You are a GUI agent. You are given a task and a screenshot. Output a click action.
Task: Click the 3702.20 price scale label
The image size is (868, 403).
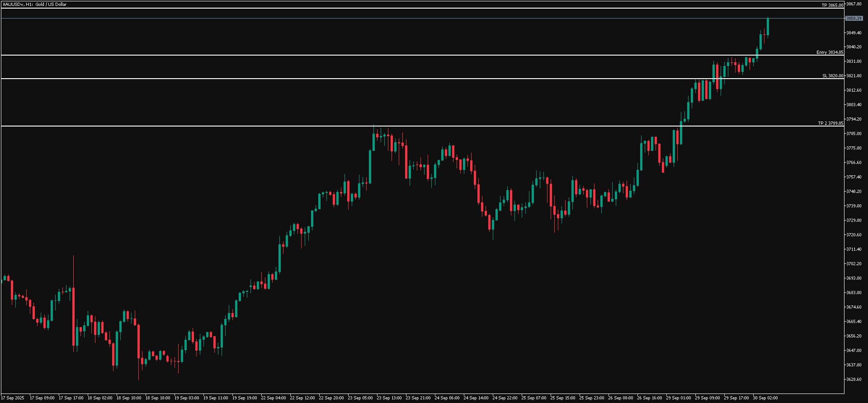click(x=854, y=263)
